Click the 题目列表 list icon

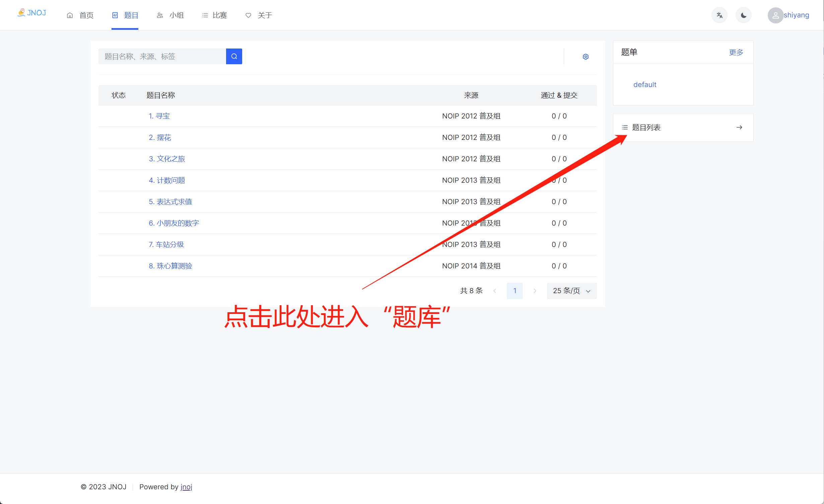625,128
